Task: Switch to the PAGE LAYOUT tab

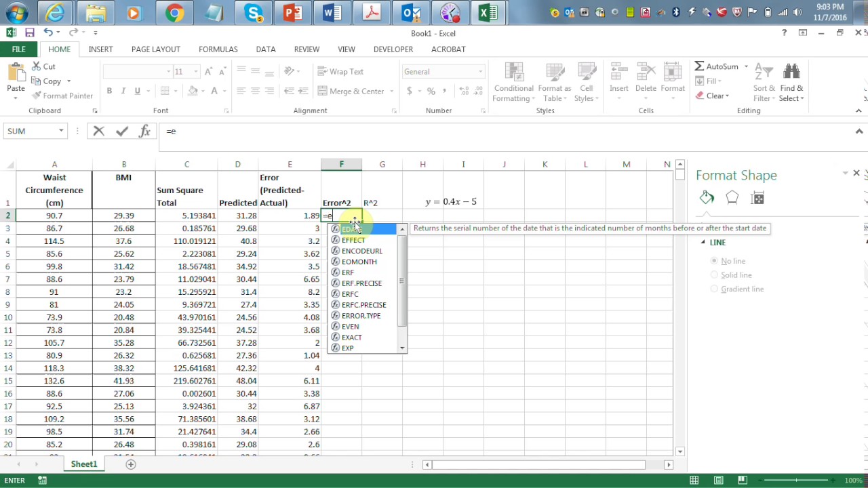Action: (155, 49)
